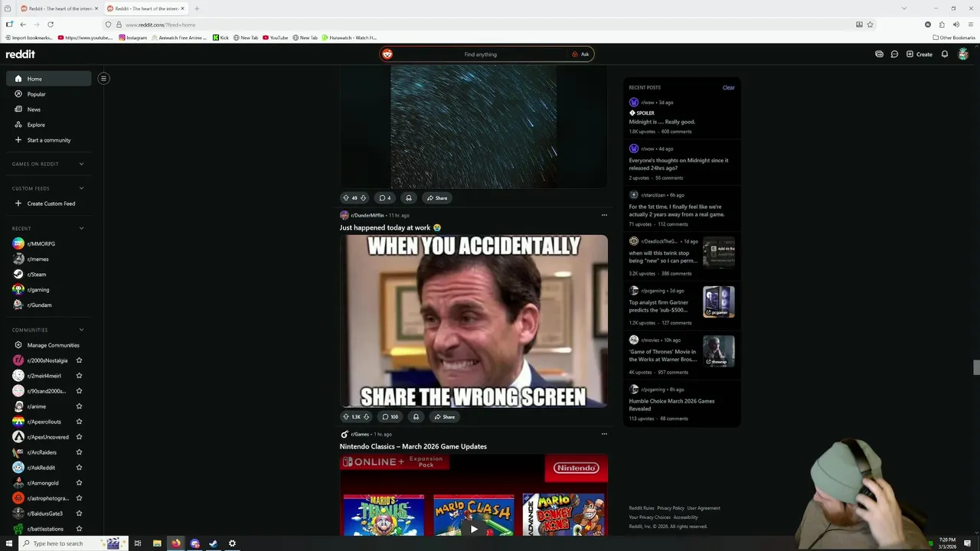The image size is (980, 551).
Task: Give award on the Dunder Mifflin post
Action: 416,417
